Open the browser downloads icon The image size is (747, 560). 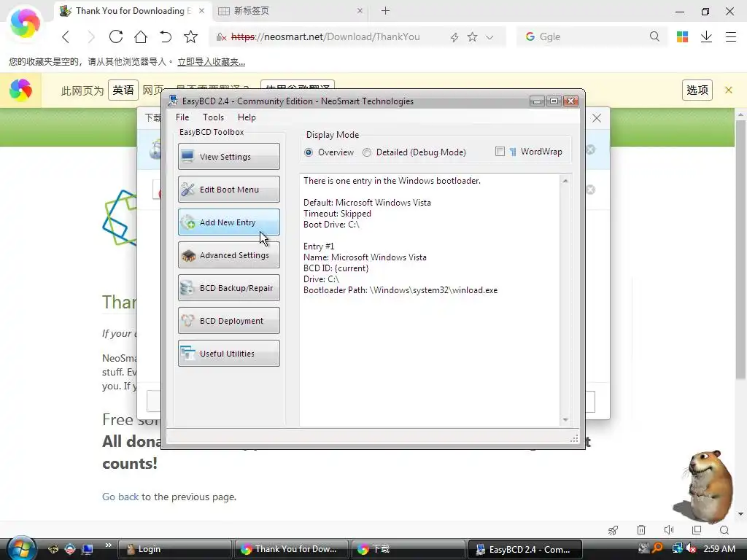click(706, 36)
